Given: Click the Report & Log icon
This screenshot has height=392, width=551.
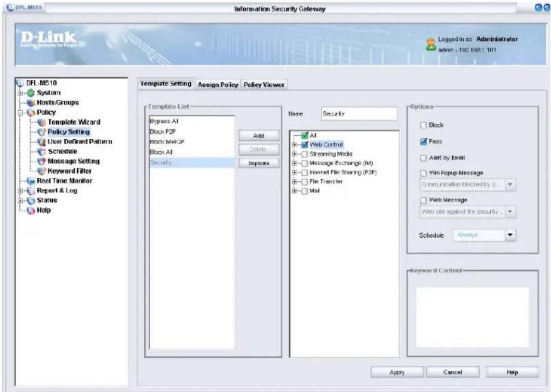Looking at the screenshot, I should [x=31, y=191].
